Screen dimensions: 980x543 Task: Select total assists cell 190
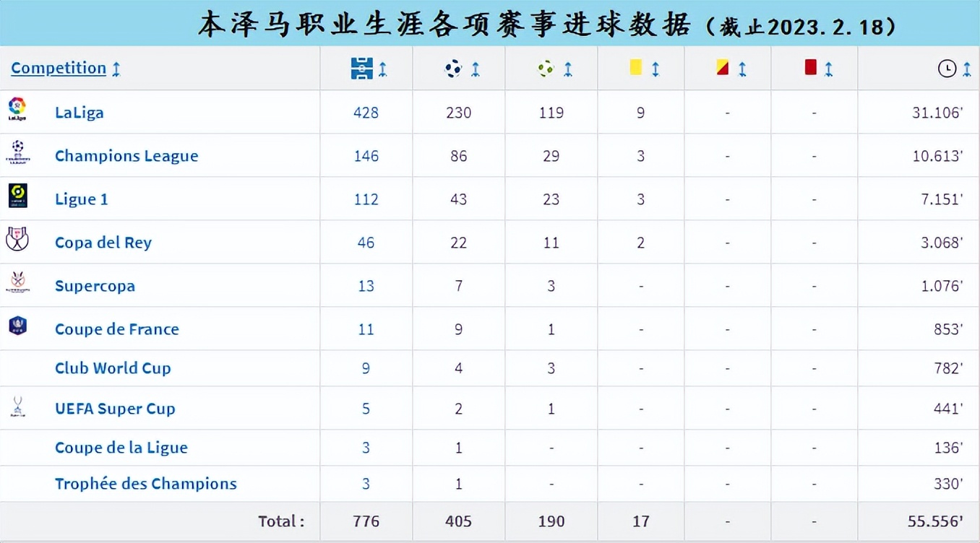(551, 521)
